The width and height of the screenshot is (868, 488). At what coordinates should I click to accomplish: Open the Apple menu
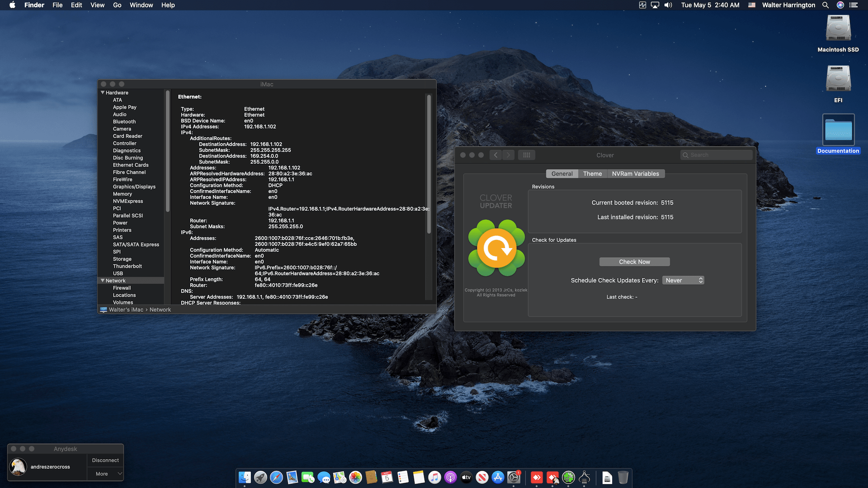(12, 5)
